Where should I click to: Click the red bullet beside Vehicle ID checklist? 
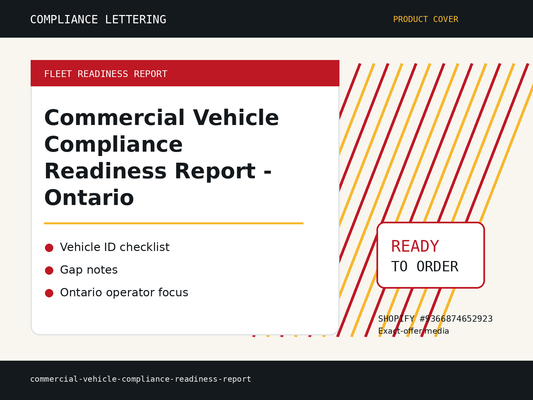pos(49,248)
